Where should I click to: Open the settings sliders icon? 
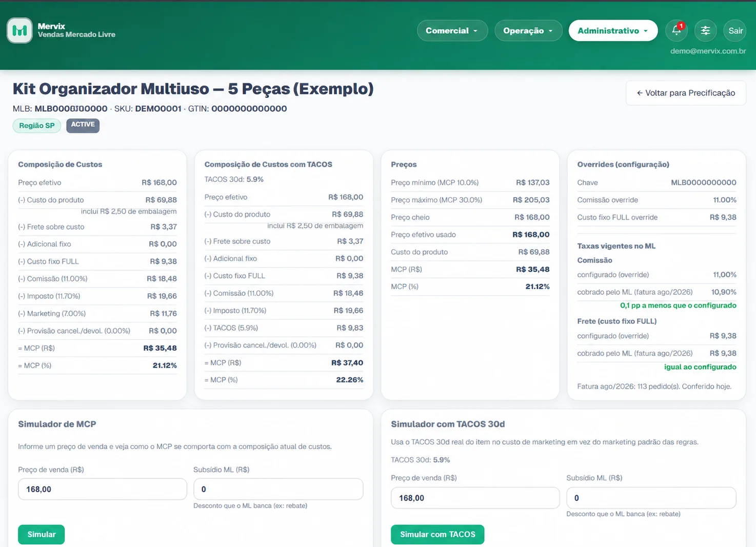tap(705, 31)
